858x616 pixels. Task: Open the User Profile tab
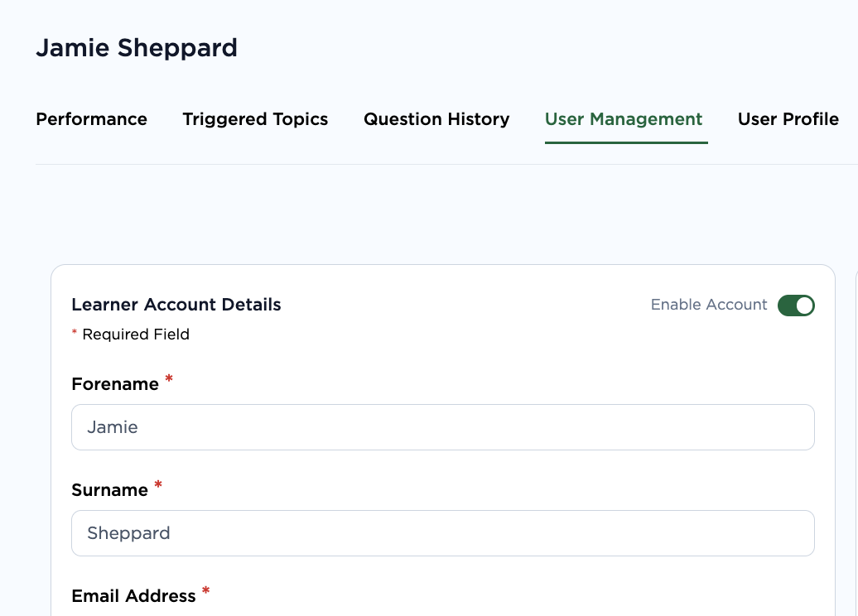pos(788,119)
